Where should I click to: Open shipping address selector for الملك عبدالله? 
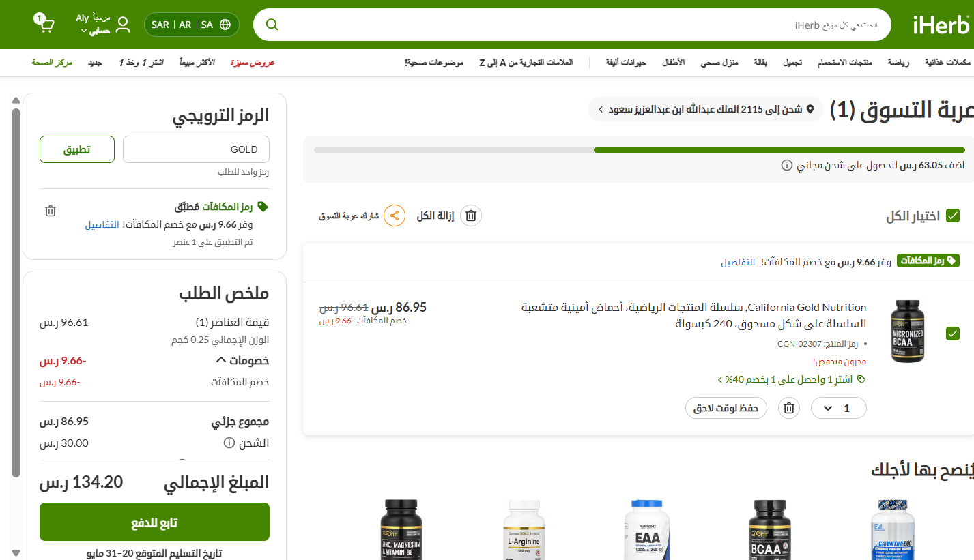click(705, 109)
